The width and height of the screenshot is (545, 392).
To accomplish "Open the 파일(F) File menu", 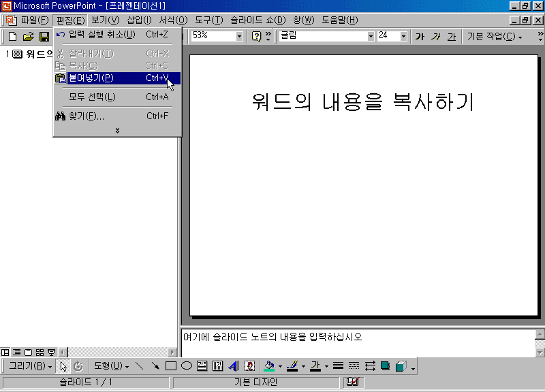I will point(35,20).
